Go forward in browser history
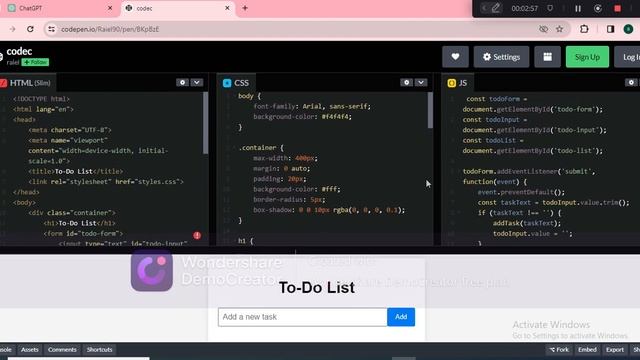This screenshot has height=360, width=640. coord(12,29)
